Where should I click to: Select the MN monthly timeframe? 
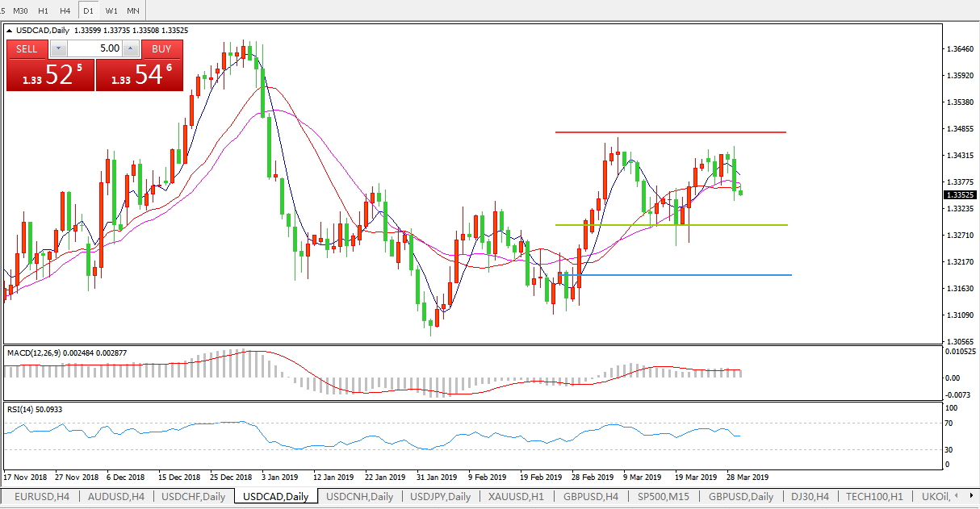(x=133, y=10)
